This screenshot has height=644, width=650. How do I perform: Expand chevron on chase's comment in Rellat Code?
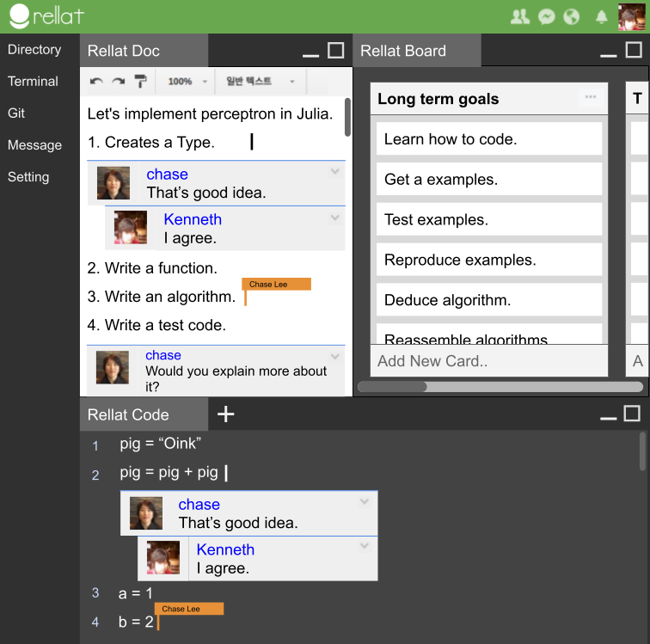(365, 501)
